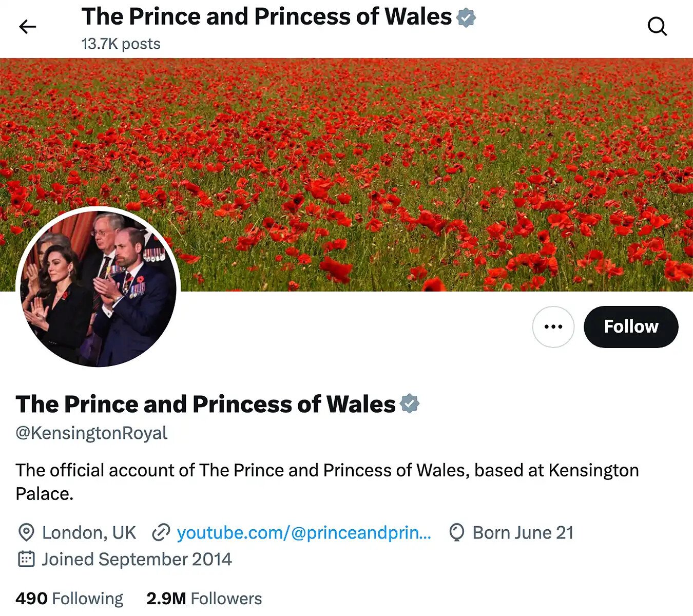Click the @KensingtonRoyal handle
Image resolution: width=693 pixels, height=616 pixels.
[91, 433]
